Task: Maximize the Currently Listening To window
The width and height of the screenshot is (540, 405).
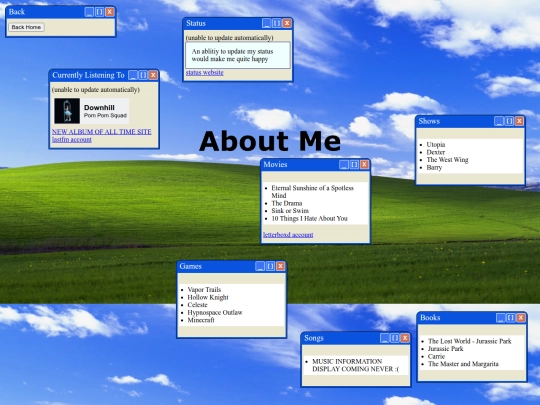Action: (x=143, y=75)
